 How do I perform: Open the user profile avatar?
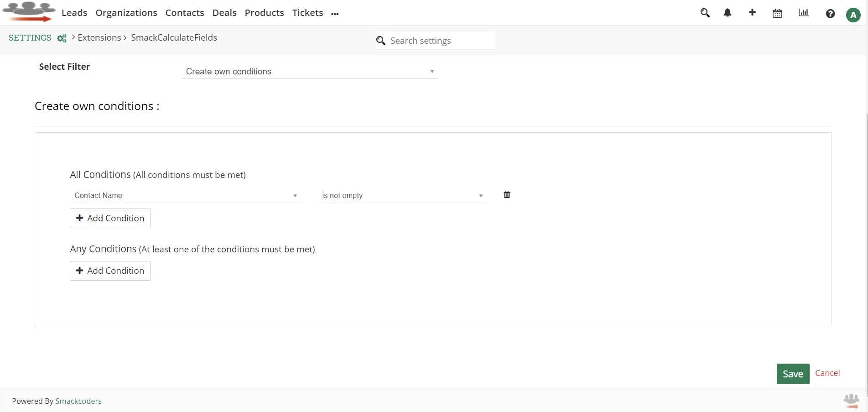(853, 14)
